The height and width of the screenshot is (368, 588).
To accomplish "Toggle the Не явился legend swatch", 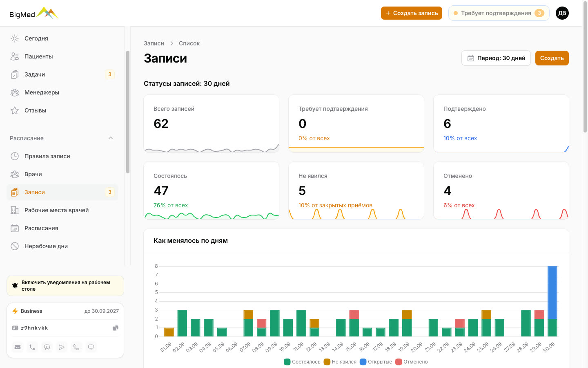I will [x=327, y=362].
